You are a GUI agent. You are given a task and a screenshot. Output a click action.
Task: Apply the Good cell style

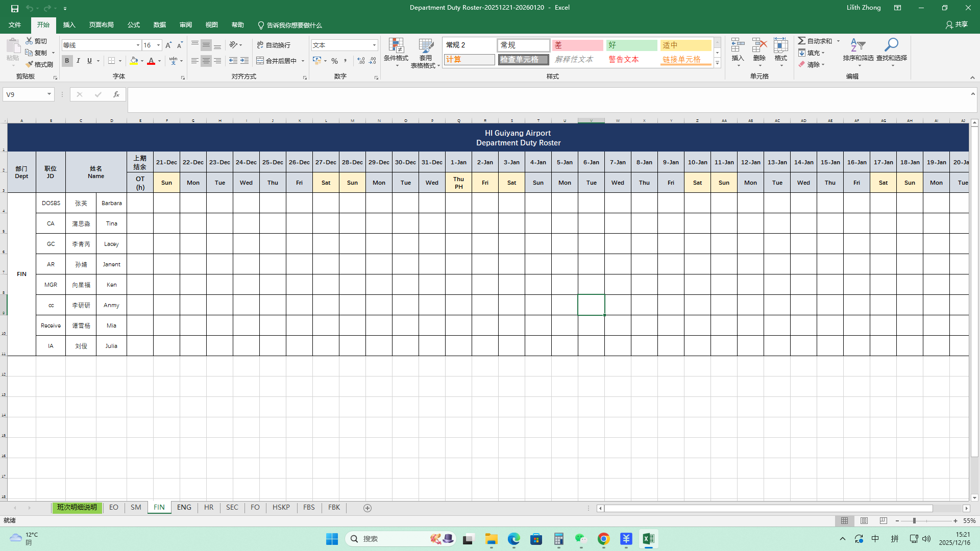(631, 45)
